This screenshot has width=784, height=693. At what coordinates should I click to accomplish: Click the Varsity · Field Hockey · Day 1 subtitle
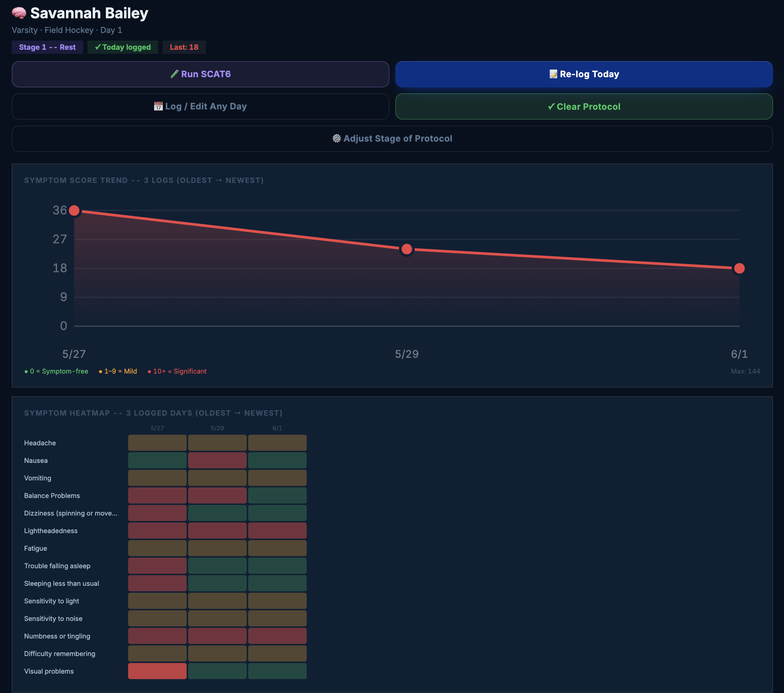point(67,30)
